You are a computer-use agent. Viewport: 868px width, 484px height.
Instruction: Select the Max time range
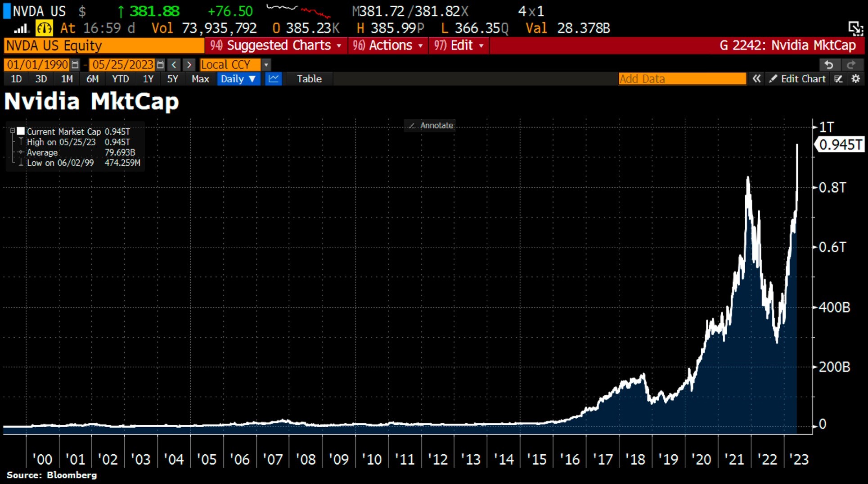[200, 79]
